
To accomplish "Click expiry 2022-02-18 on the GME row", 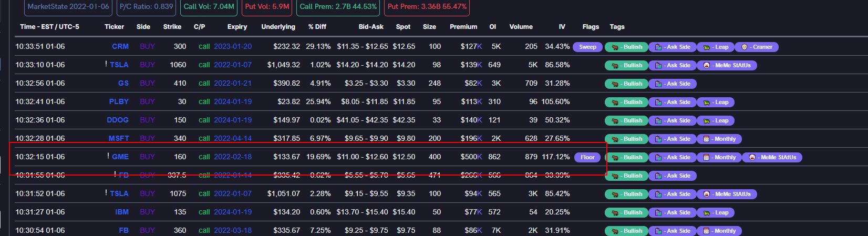I will click(x=233, y=157).
